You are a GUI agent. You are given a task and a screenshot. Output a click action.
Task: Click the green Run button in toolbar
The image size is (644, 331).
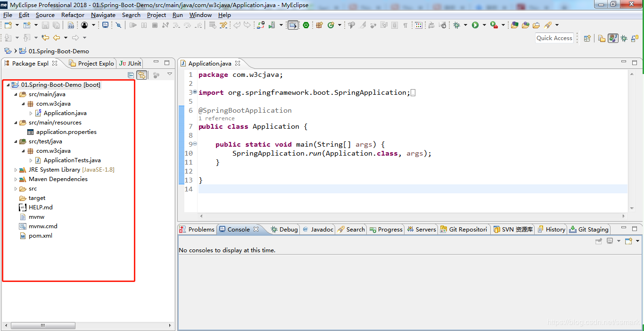coord(475,25)
